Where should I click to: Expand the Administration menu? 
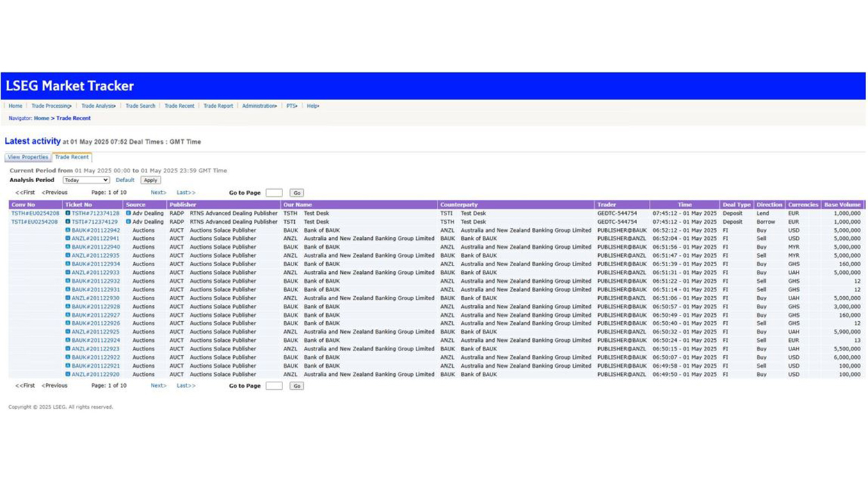(x=259, y=106)
